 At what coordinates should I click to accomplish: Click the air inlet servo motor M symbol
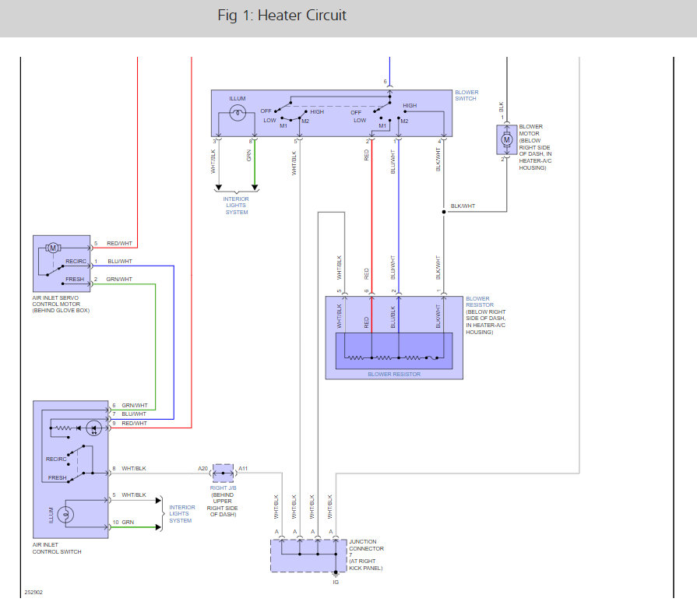[53, 248]
